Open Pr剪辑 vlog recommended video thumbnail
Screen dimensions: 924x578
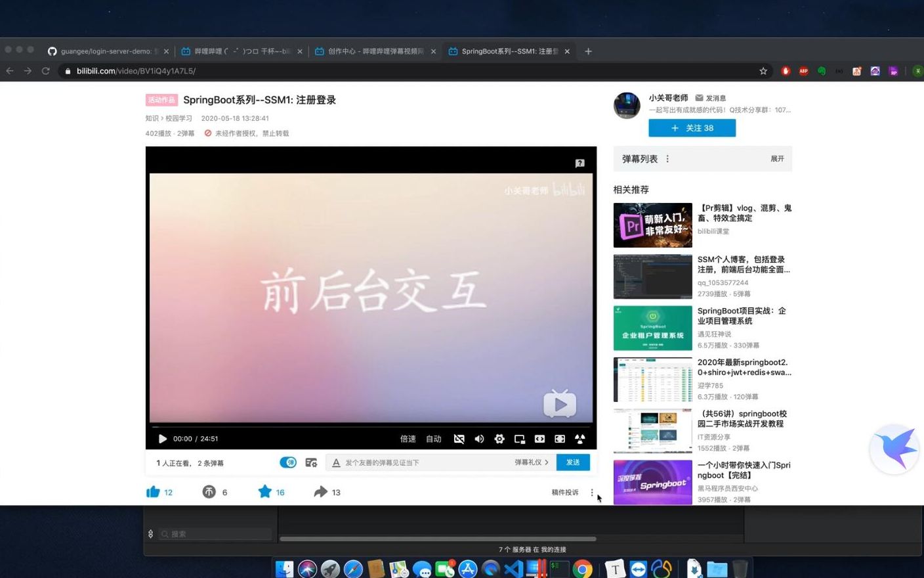point(653,225)
